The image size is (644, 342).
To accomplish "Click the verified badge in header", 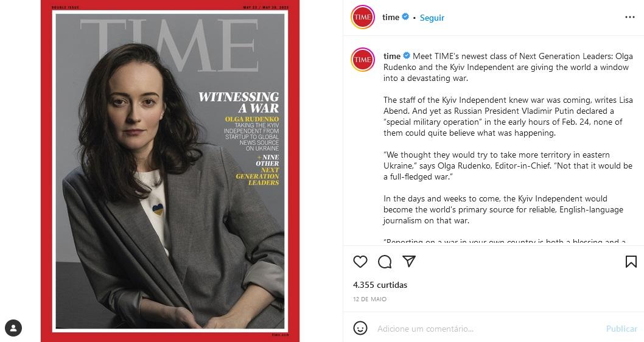I will (405, 17).
